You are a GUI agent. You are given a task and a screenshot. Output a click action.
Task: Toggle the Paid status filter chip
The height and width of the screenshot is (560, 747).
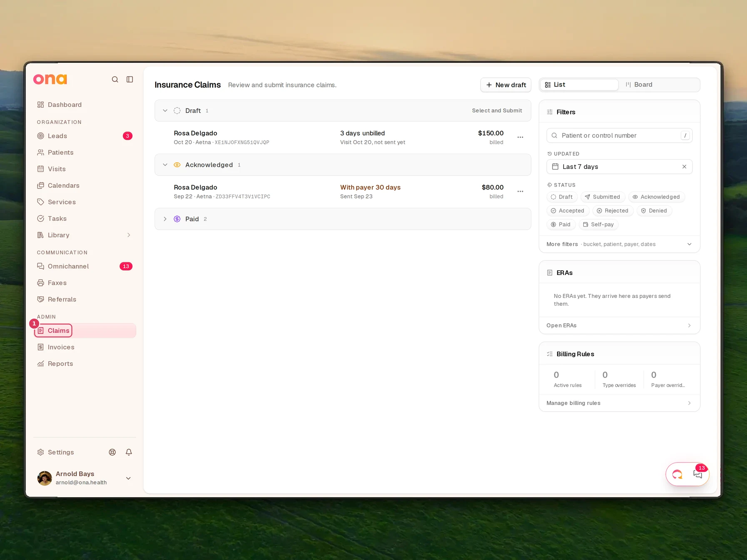click(x=561, y=225)
